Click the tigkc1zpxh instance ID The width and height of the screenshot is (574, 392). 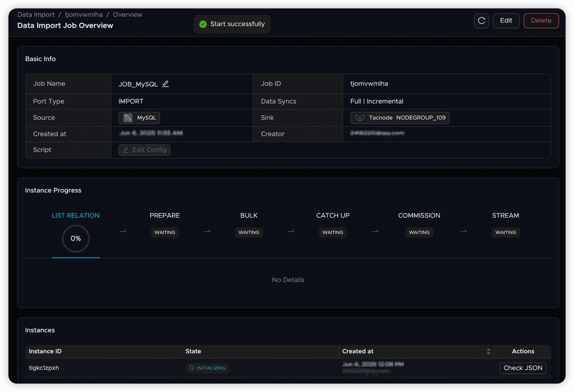coord(44,368)
